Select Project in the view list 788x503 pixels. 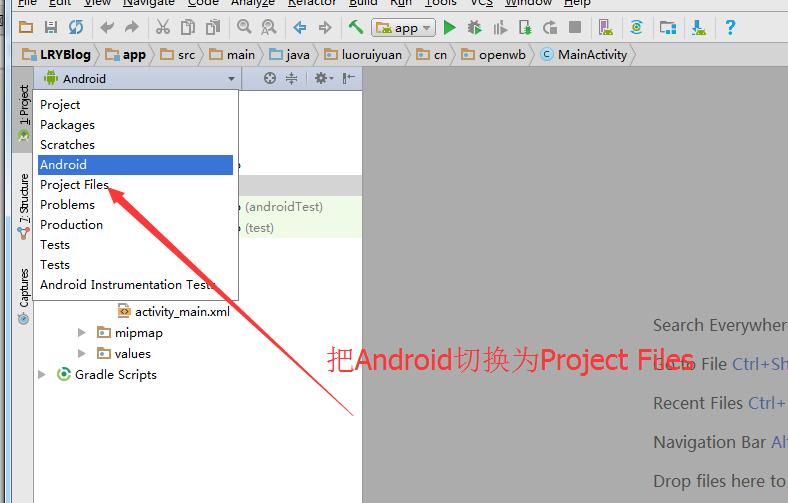[135, 105]
